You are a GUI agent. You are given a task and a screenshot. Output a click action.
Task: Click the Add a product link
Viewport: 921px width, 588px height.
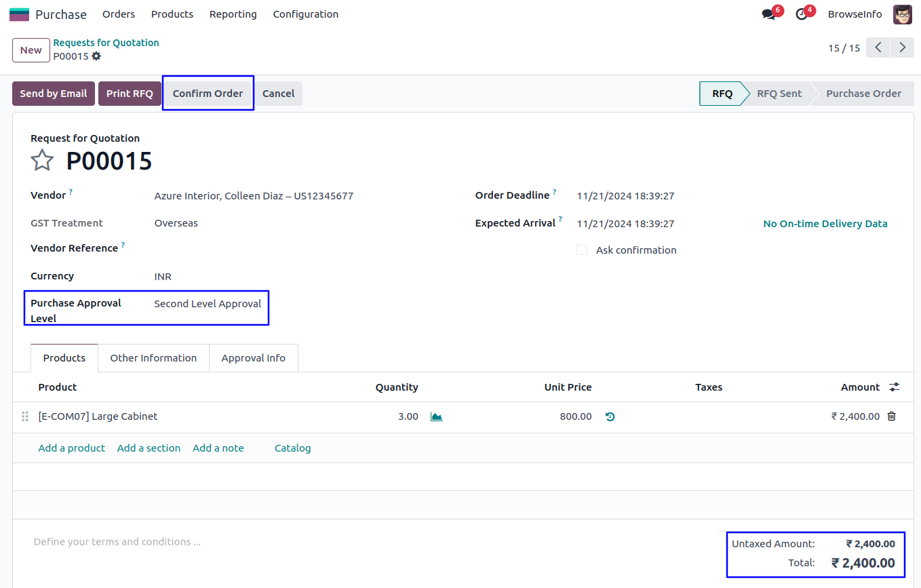[x=71, y=448]
